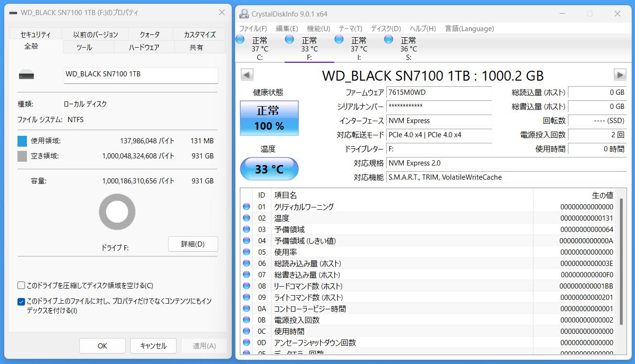The width and height of the screenshot is (635, 364).
Task: Click the status orb for drive S:
Action: [389, 39]
